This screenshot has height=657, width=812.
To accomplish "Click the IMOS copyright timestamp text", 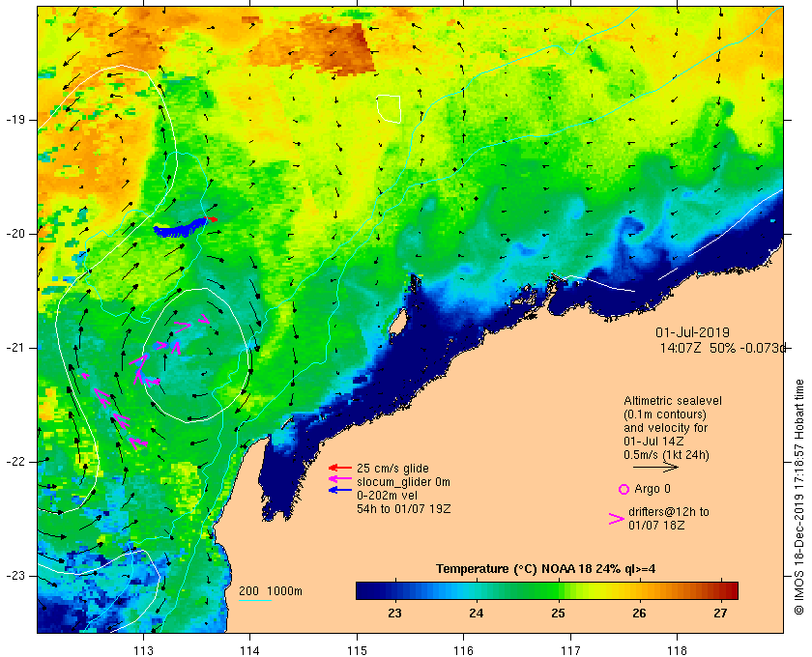I will coord(798,497).
